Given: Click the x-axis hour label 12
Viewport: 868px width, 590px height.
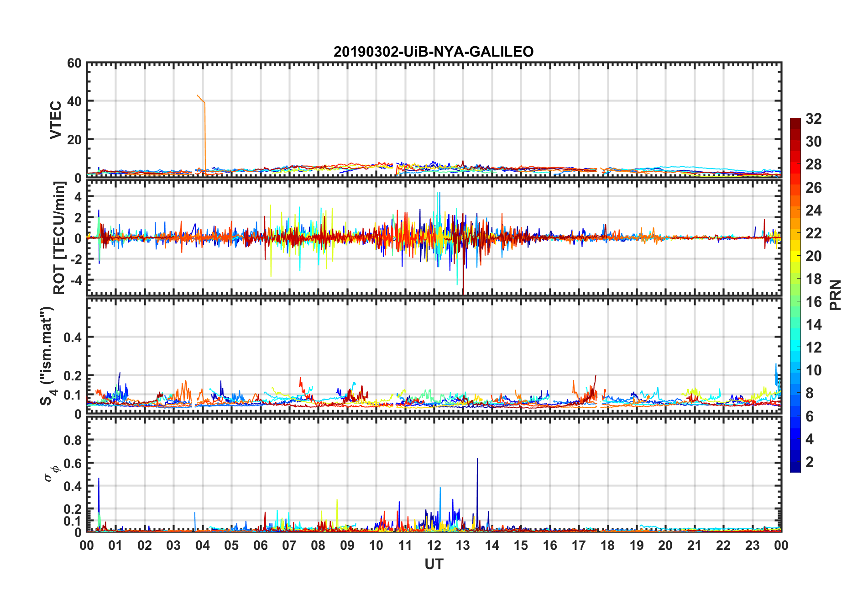Looking at the screenshot, I should (x=434, y=546).
